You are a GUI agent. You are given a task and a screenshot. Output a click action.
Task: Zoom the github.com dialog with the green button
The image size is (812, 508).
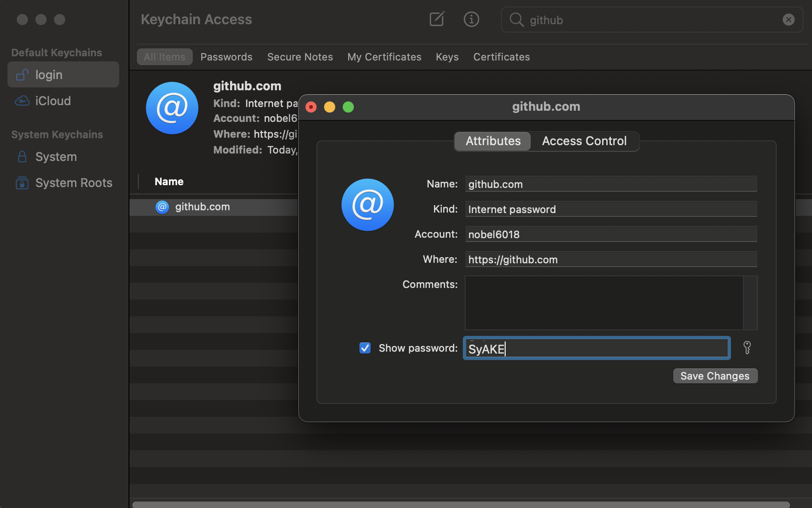pos(348,107)
